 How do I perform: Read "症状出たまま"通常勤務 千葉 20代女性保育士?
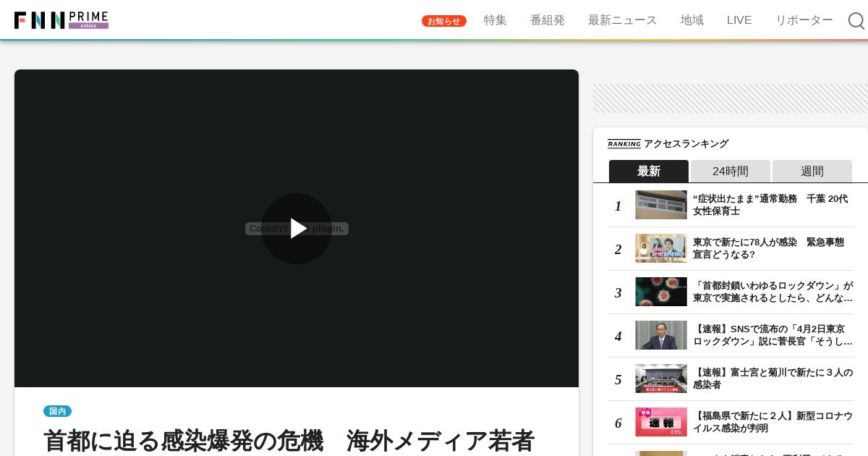770,205
